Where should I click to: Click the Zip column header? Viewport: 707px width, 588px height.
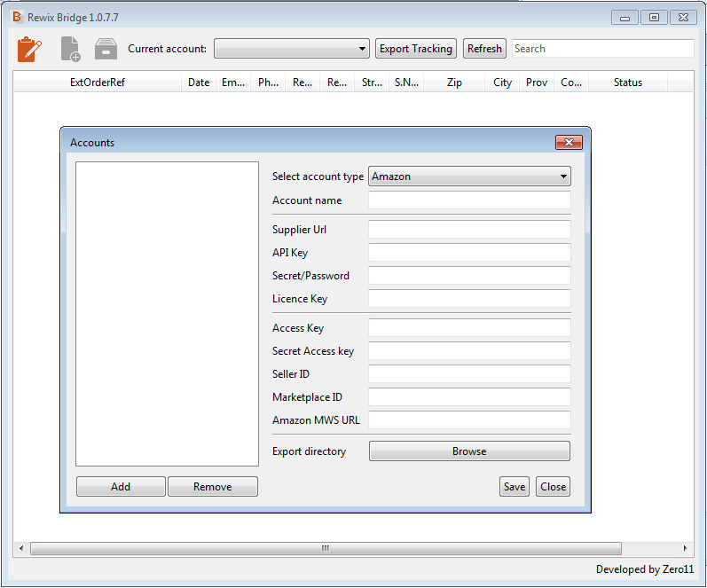[454, 82]
